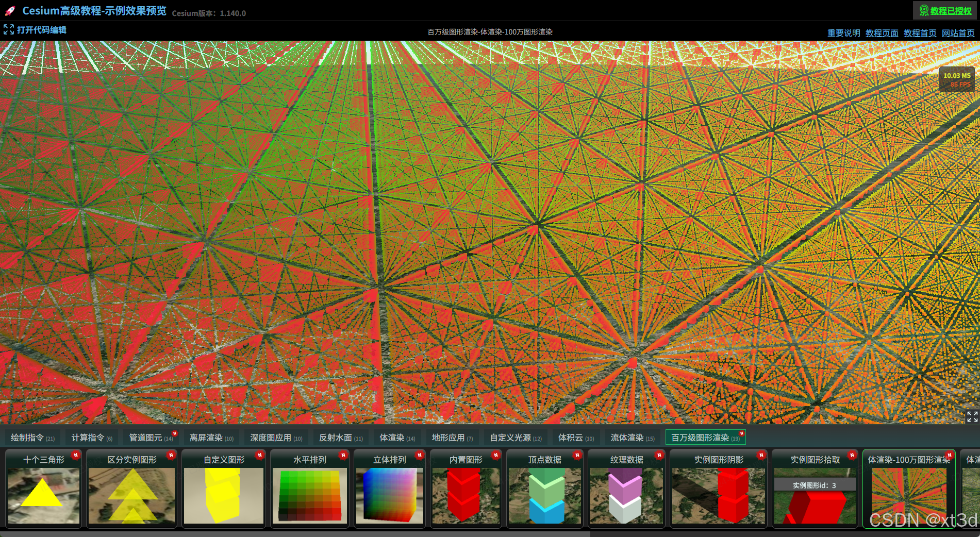
Task: Open the 十个三角形 example thumbnail
Action: [x=44, y=489]
